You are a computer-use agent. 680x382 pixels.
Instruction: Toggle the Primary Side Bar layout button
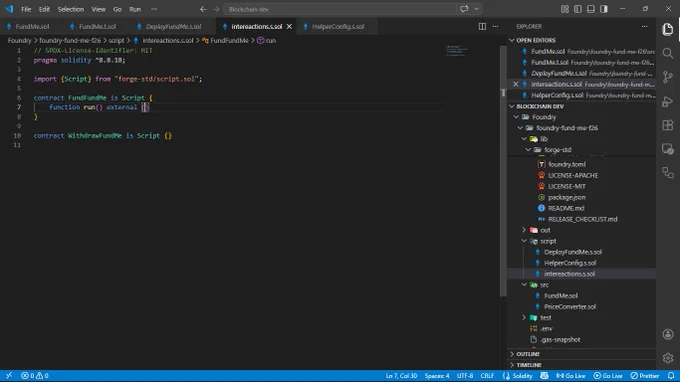click(578, 9)
